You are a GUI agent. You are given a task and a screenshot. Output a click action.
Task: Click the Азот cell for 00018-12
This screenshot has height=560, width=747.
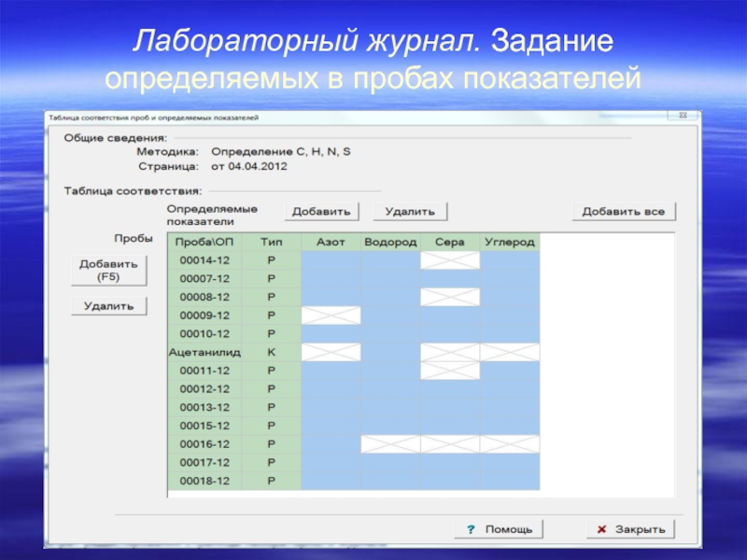click(331, 481)
